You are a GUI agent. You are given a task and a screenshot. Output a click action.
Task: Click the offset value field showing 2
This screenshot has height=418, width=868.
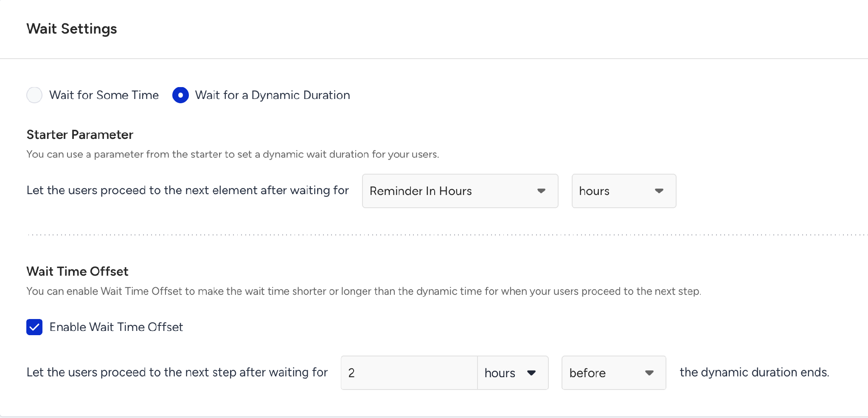tap(409, 373)
